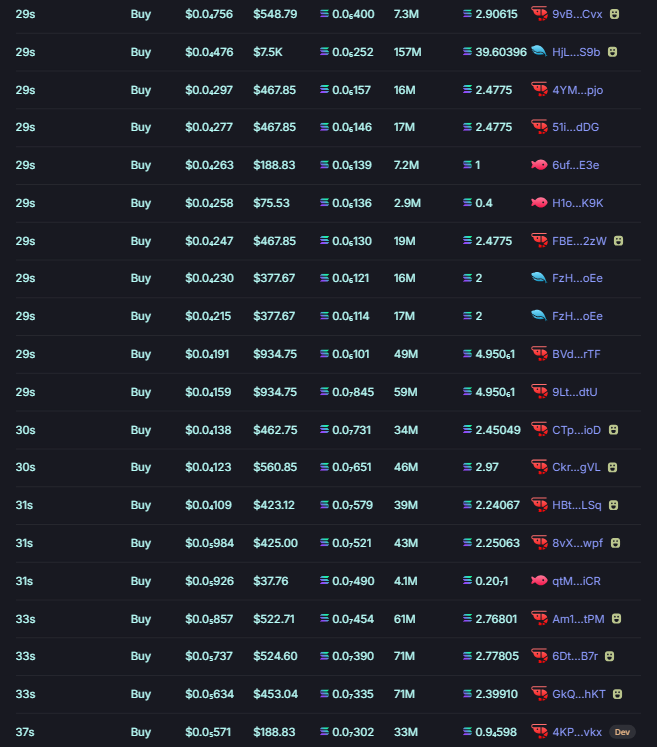Click the $7.5K trade value
The width and height of the screenshot is (657, 747).
tap(268, 51)
